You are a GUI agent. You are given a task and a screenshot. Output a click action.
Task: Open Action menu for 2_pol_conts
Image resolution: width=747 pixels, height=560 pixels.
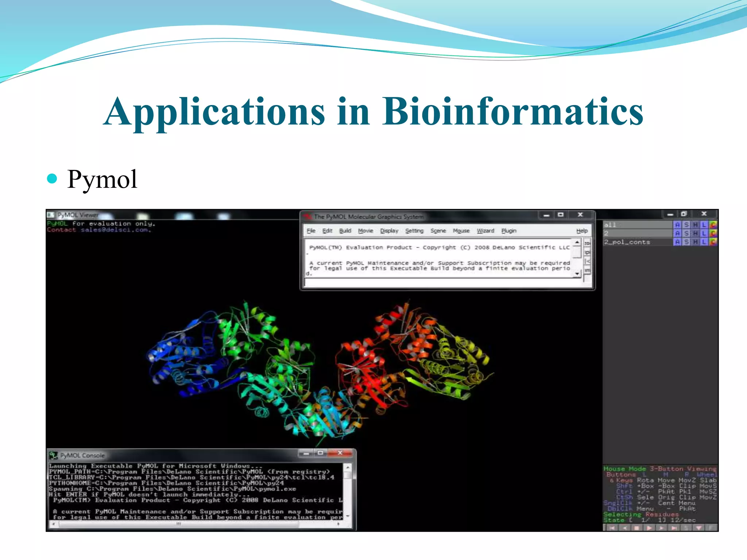pos(677,242)
